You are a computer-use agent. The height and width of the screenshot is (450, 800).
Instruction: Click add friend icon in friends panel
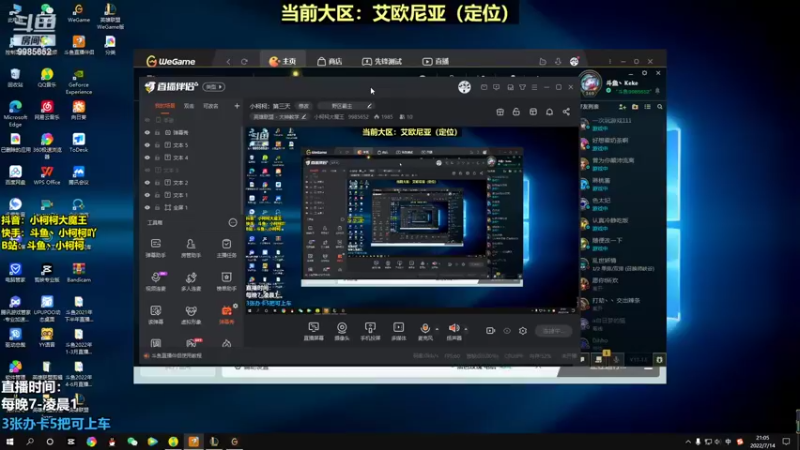[x=622, y=107]
